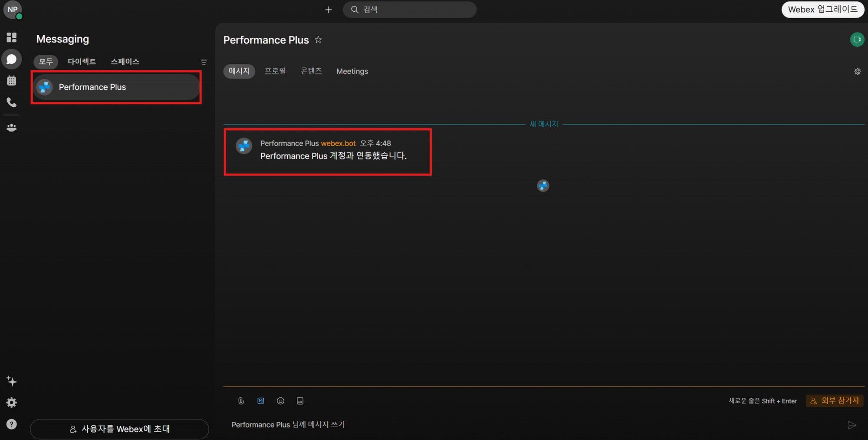Click the 새 메시지 divider label
Image resolution: width=868 pixels, height=440 pixels.
544,124
